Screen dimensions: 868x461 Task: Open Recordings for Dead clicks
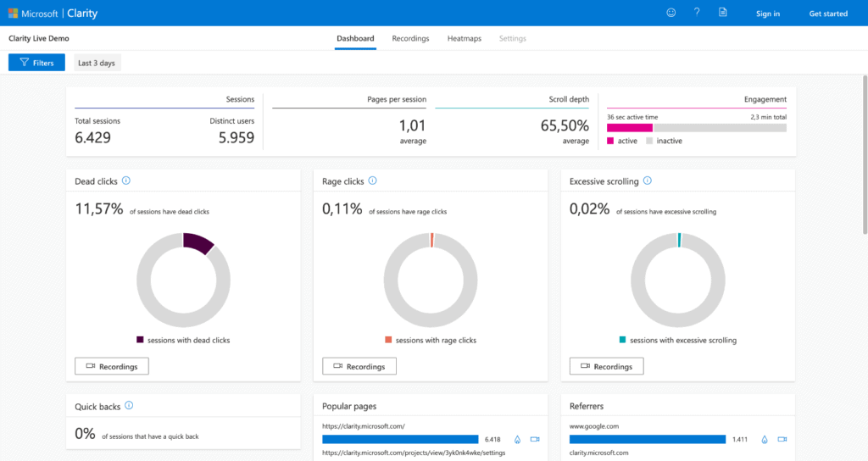tap(112, 366)
